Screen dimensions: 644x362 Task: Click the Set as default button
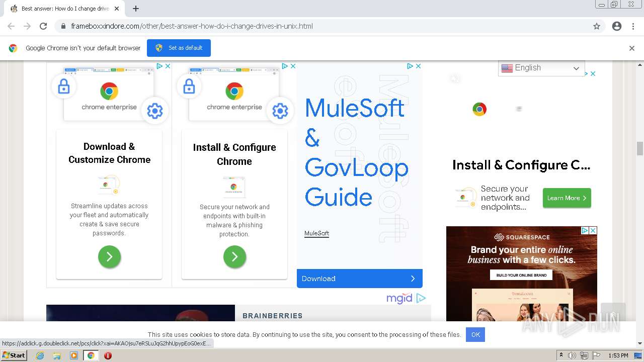click(x=179, y=48)
